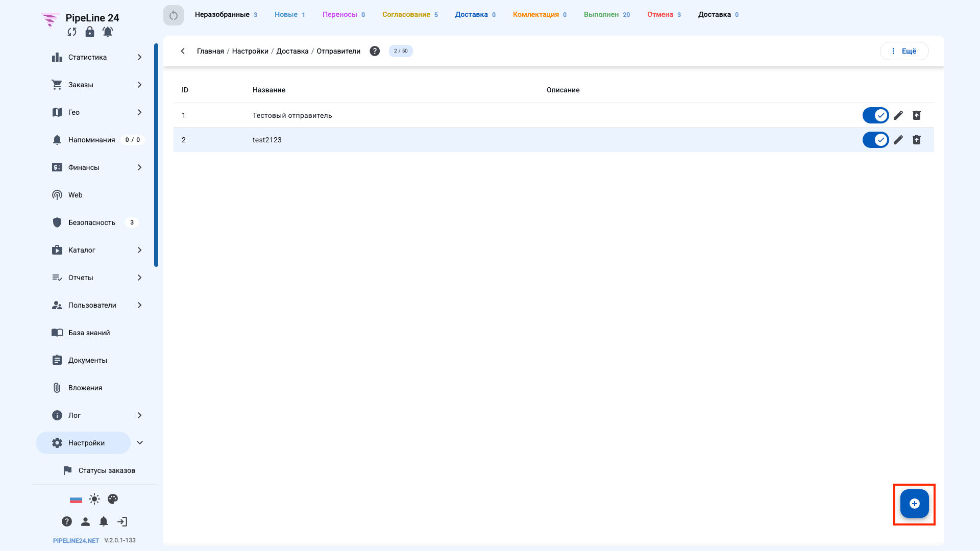This screenshot has height=551, width=980.
Task: Edit the test2123 sender with the pencil
Action: [898, 140]
